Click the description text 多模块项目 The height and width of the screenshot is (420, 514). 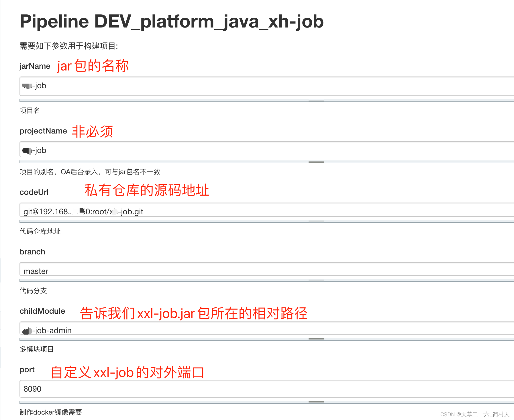pyautogui.click(x=37, y=349)
